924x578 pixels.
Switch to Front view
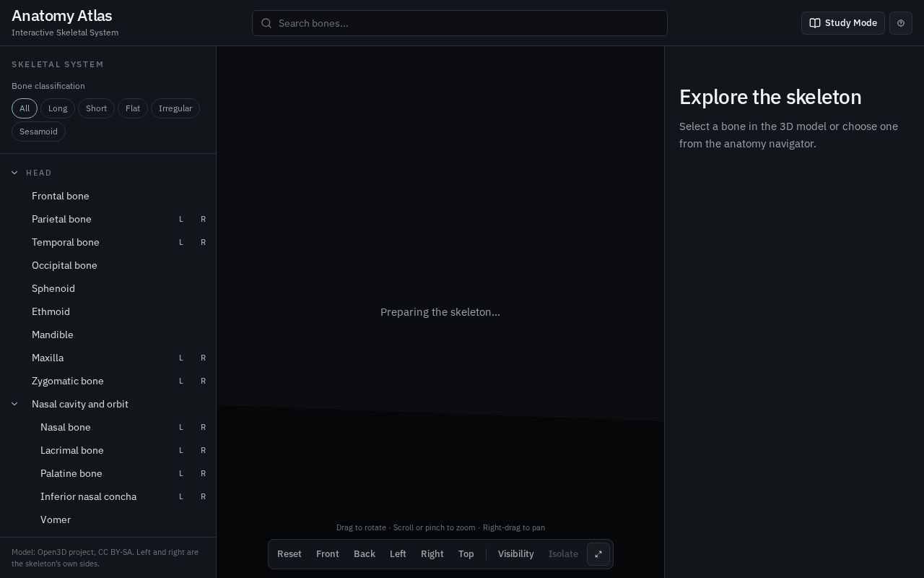click(x=328, y=554)
